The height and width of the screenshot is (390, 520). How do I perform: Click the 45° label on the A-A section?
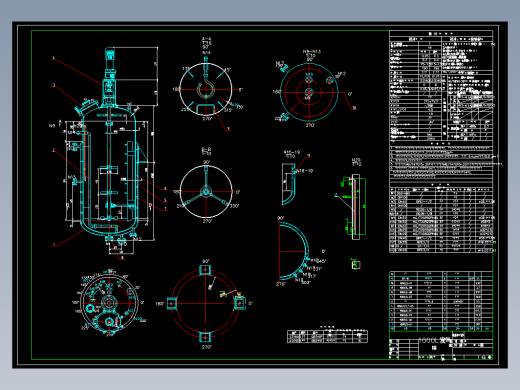(227, 70)
